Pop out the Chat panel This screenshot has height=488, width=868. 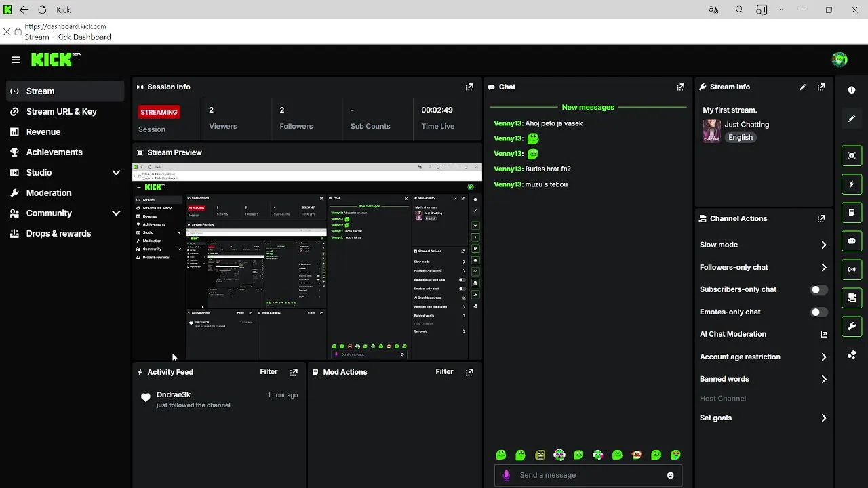(x=680, y=87)
